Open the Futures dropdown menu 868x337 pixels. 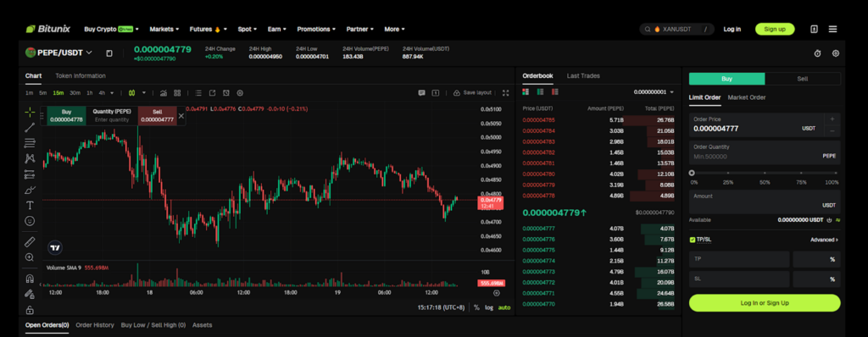pyautogui.click(x=209, y=29)
